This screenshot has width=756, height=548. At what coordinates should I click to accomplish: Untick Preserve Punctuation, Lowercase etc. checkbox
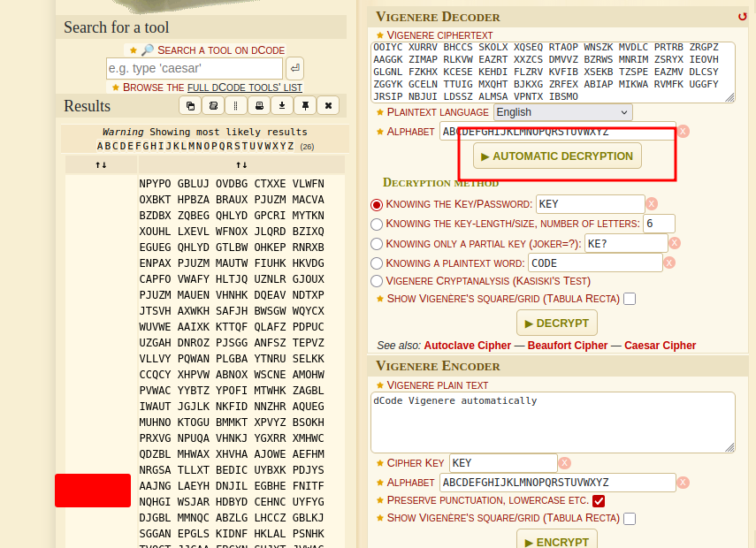tap(599, 501)
